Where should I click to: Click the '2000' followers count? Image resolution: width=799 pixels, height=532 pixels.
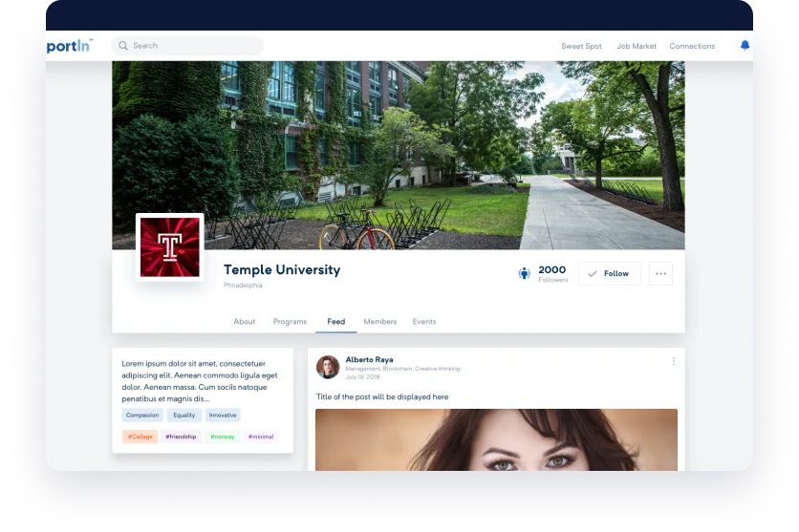552,269
